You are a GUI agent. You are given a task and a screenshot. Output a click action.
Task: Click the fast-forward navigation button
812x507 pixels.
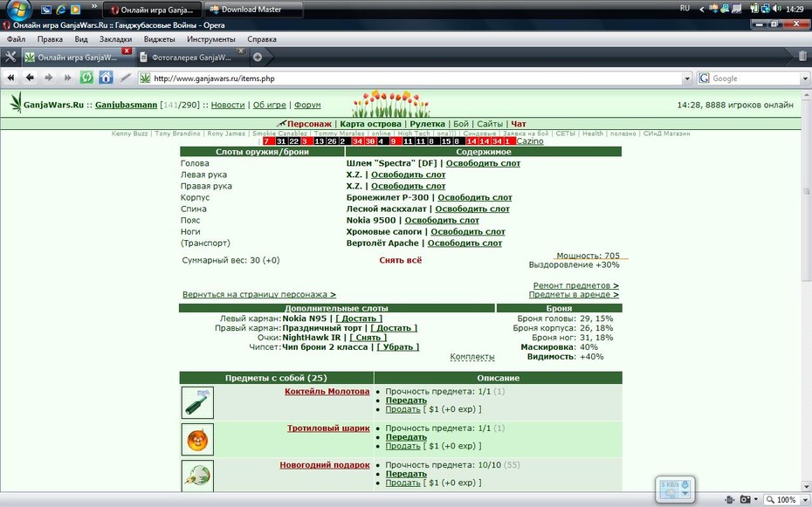pyautogui.click(x=67, y=79)
